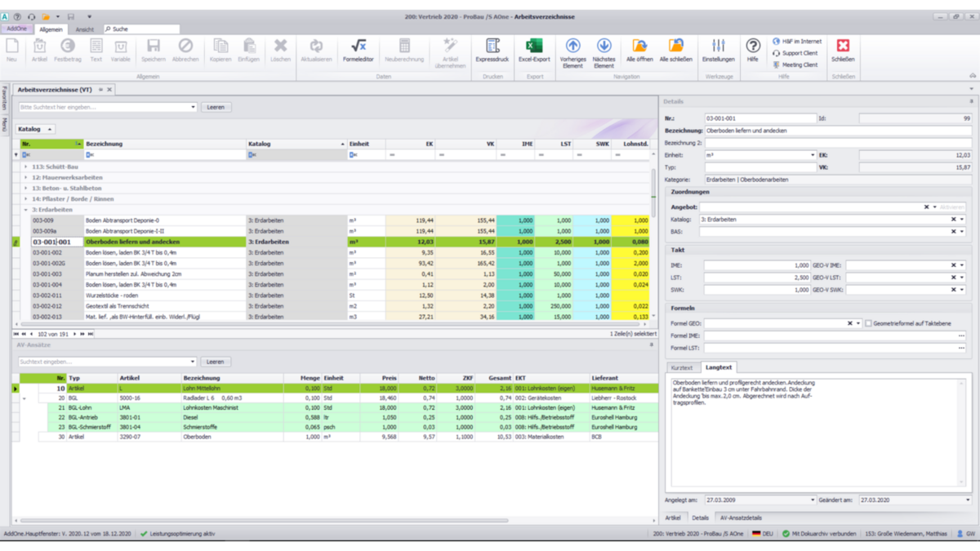Switch to the Kurztext tab
980x551 pixels.
[x=681, y=368]
